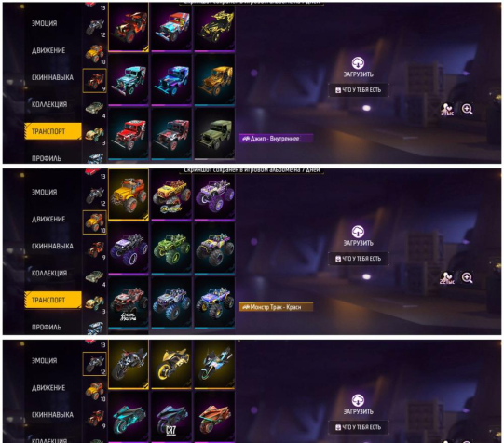Click the like icon showing 22тыс

click(447, 278)
